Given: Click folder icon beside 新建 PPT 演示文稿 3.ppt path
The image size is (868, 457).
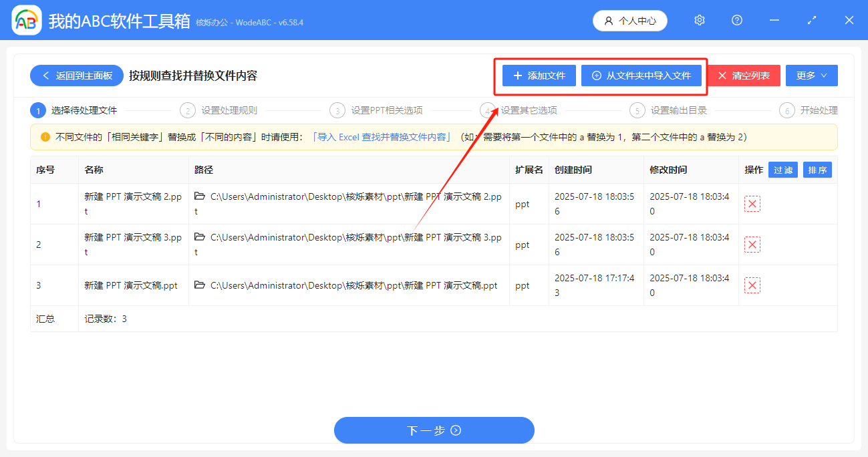Looking at the screenshot, I should point(198,237).
